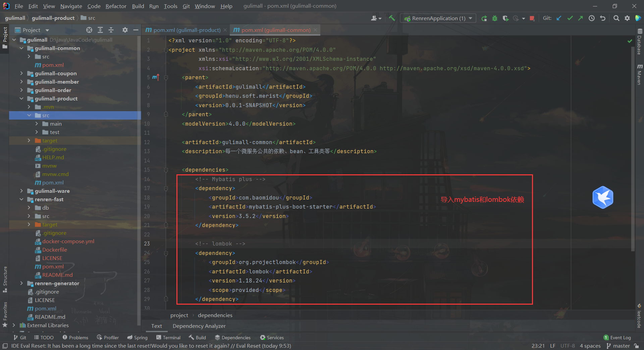
Task: Expand the renren-generator module
Action: coord(21,283)
